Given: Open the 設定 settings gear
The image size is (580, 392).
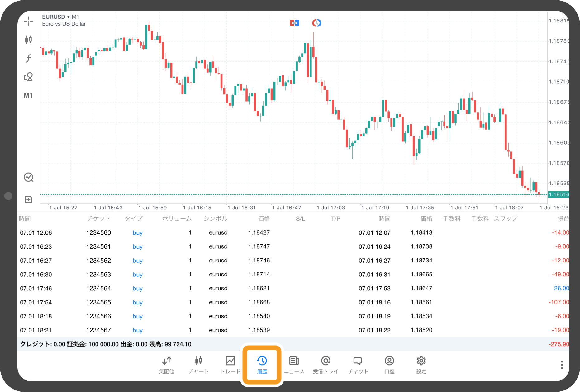Looking at the screenshot, I should pos(421,365).
